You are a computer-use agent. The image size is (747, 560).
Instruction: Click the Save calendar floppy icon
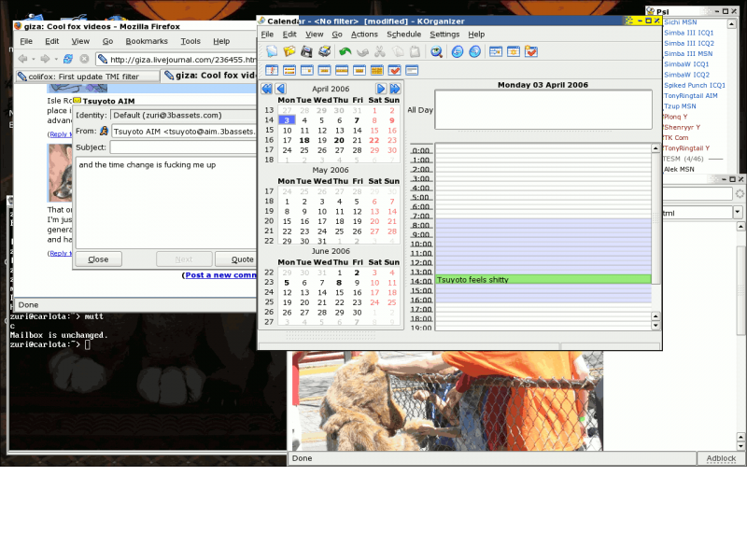coord(306,51)
